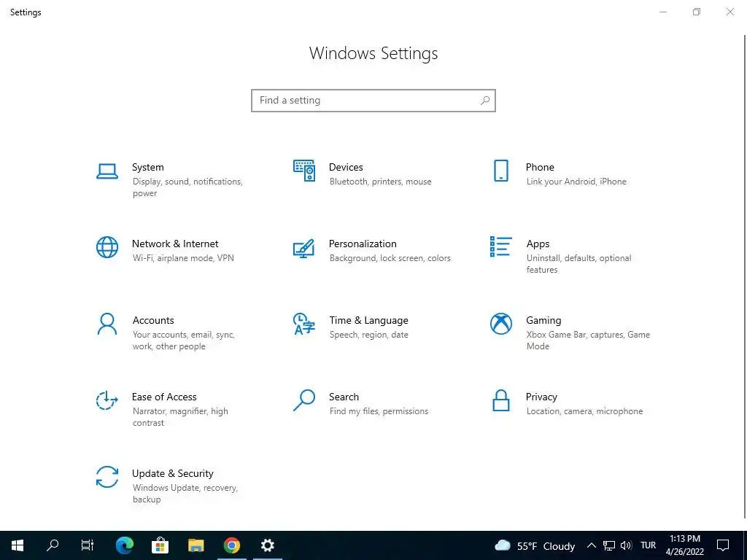The image size is (747, 560).
Task: Open the Time & Language icon
Action: click(304, 324)
